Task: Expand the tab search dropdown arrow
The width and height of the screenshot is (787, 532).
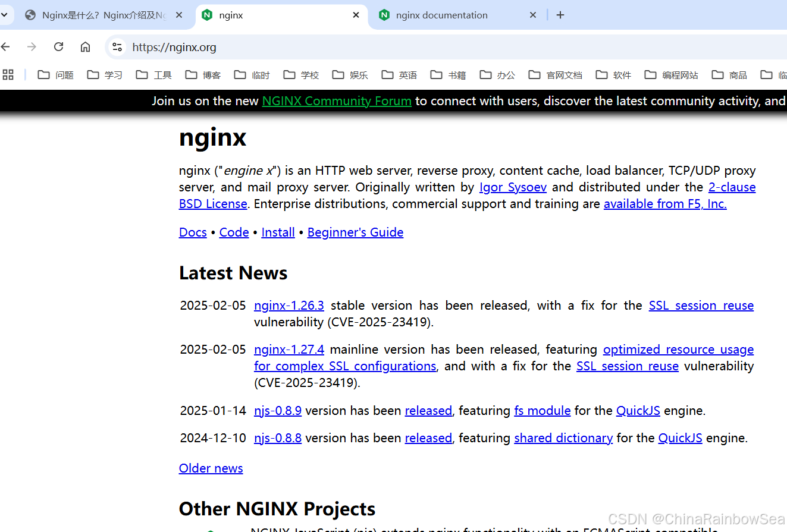Action: tap(4, 15)
